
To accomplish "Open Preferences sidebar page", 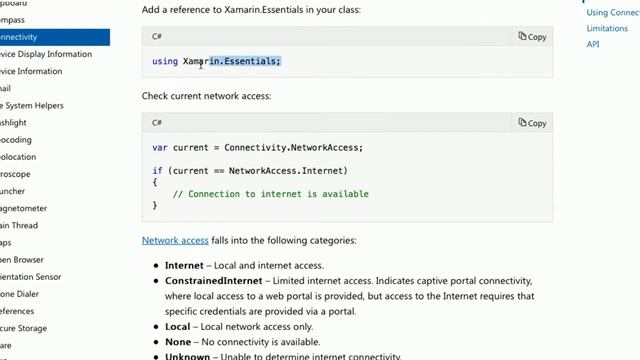I will tap(17, 311).
